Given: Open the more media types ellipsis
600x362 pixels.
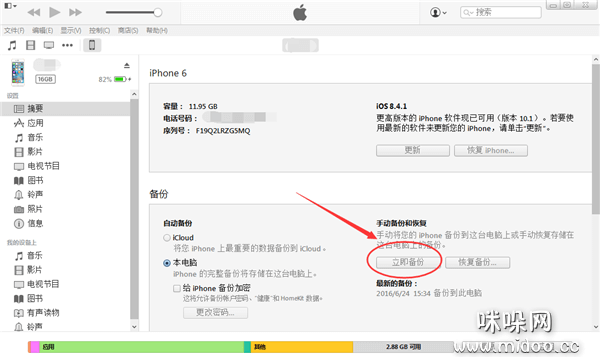Looking at the screenshot, I should pyautogui.click(x=67, y=45).
